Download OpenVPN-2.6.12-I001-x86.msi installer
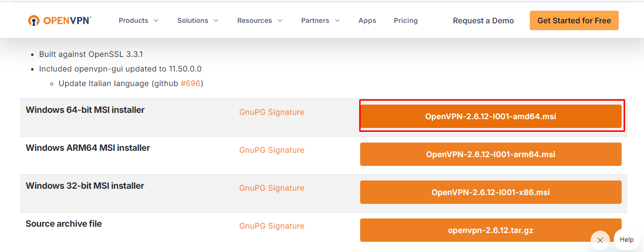644x252 pixels. [490, 192]
